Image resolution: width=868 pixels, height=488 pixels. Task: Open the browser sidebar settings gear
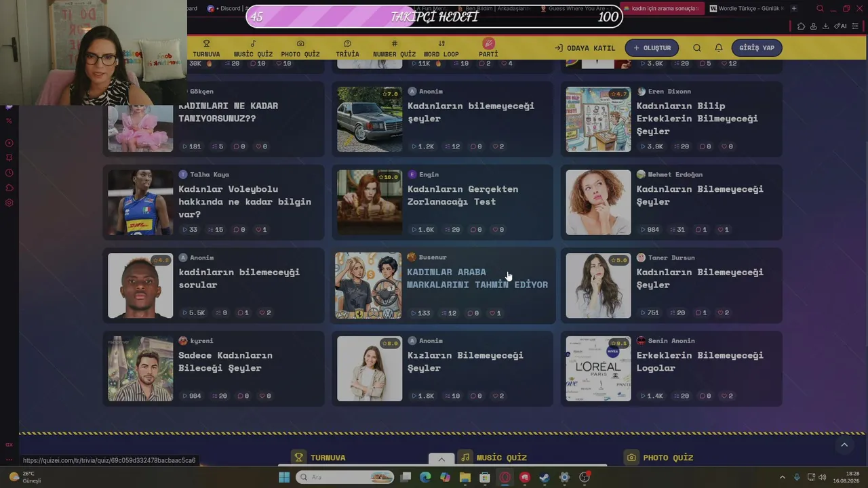point(9,203)
